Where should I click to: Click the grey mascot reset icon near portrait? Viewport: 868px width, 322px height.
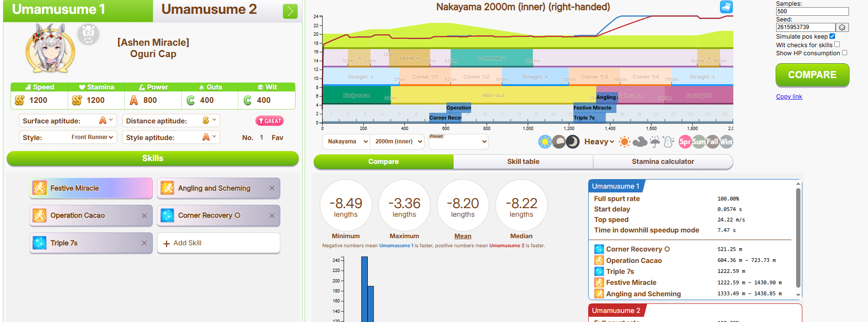(x=88, y=34)
